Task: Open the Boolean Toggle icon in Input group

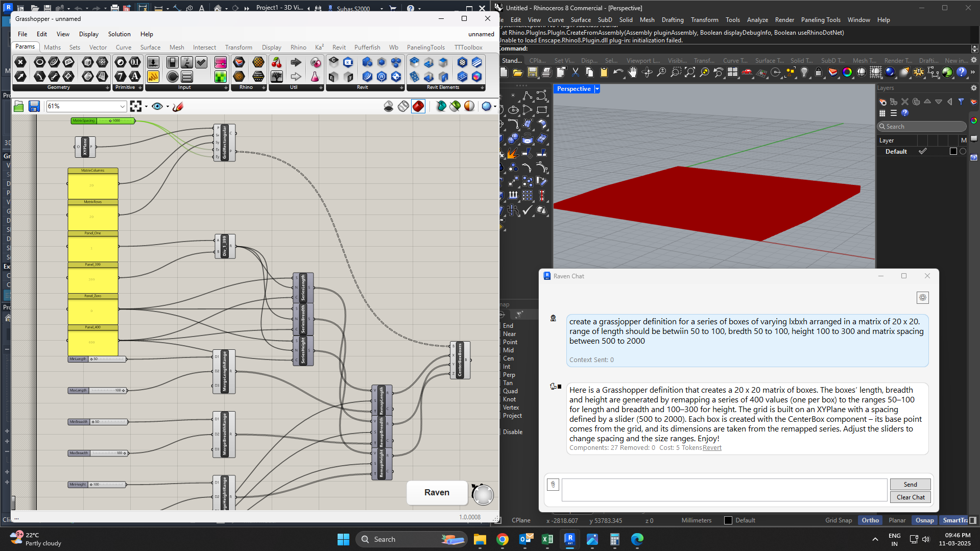Action: tap(173, 62)
